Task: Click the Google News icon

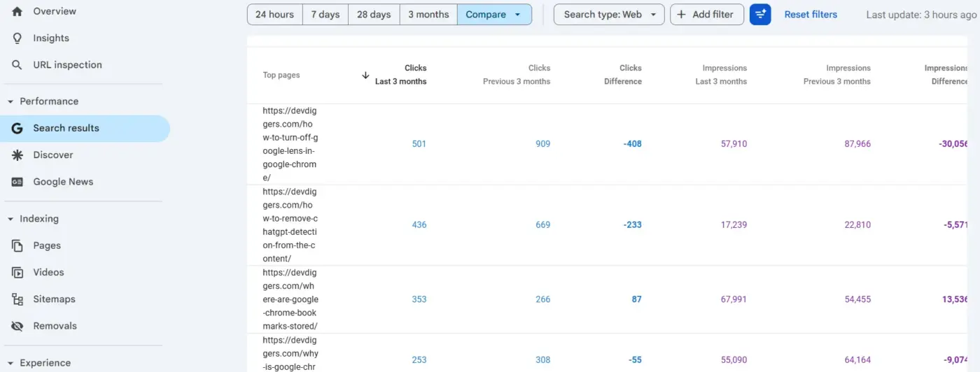Action: 17,182
